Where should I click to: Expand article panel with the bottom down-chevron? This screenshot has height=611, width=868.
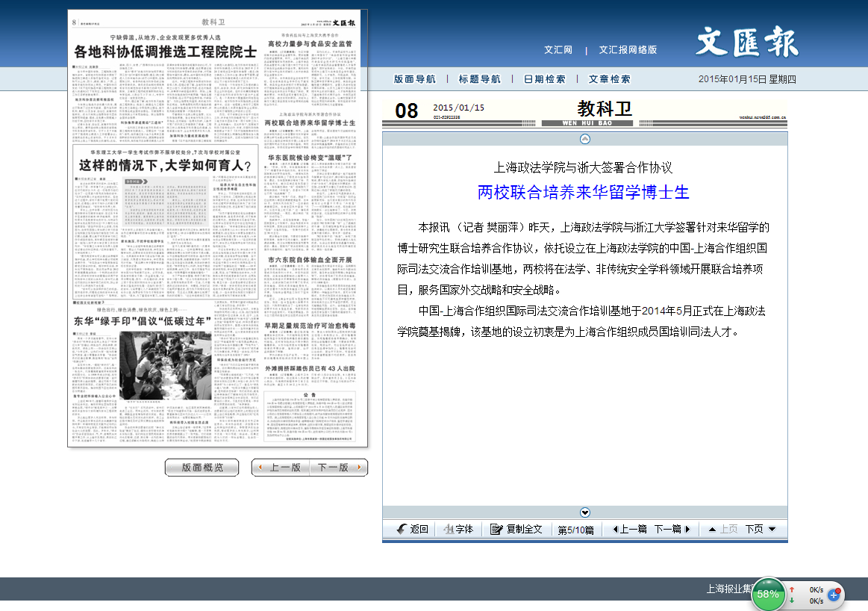pyautogui.click(x=585, y=512)
